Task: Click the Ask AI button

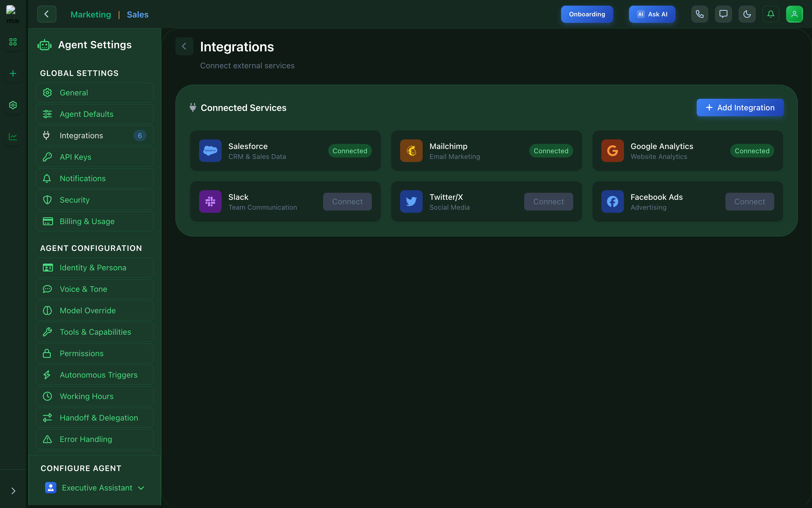Action: click(x=652, y=14)
